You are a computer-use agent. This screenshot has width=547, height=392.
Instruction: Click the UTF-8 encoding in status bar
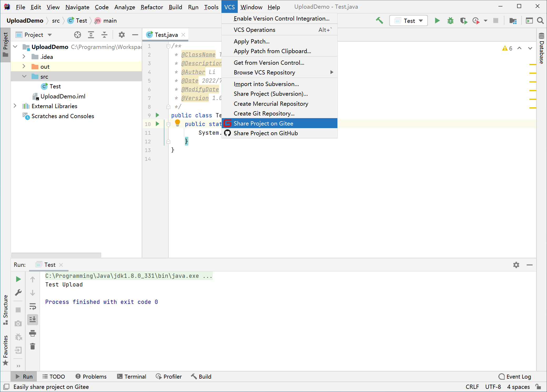click(x=493, y=386)
